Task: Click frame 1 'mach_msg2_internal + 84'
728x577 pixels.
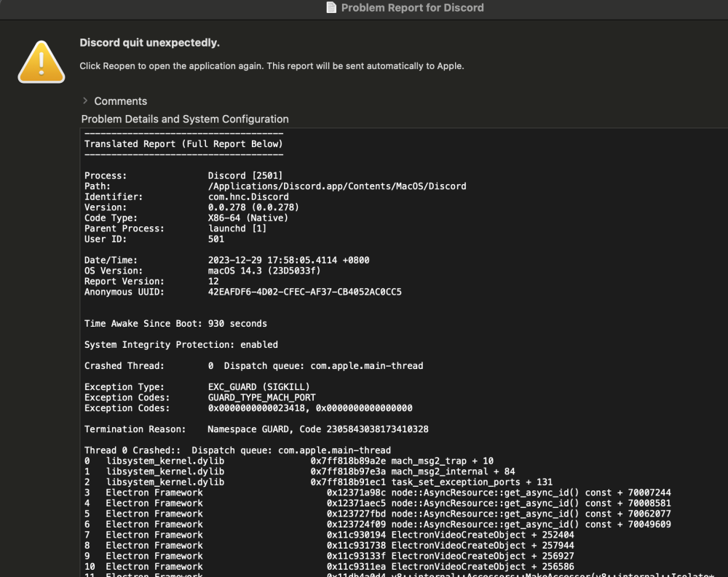Action: pos(453,471)
